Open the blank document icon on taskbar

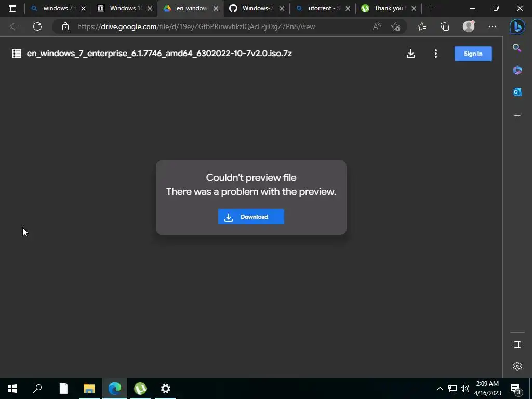tap(63, 389)
